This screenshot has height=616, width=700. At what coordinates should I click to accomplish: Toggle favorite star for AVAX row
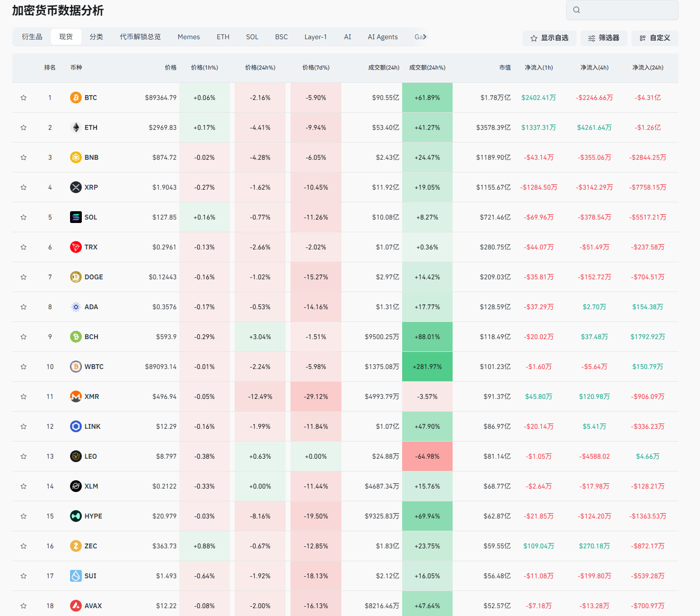tap(24, 606)
